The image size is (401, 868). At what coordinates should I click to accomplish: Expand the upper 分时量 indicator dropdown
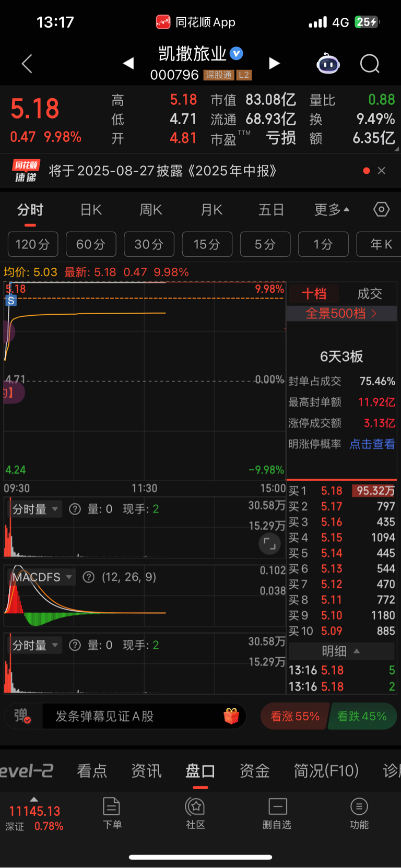pyautogui.click(x=35, y=509)
